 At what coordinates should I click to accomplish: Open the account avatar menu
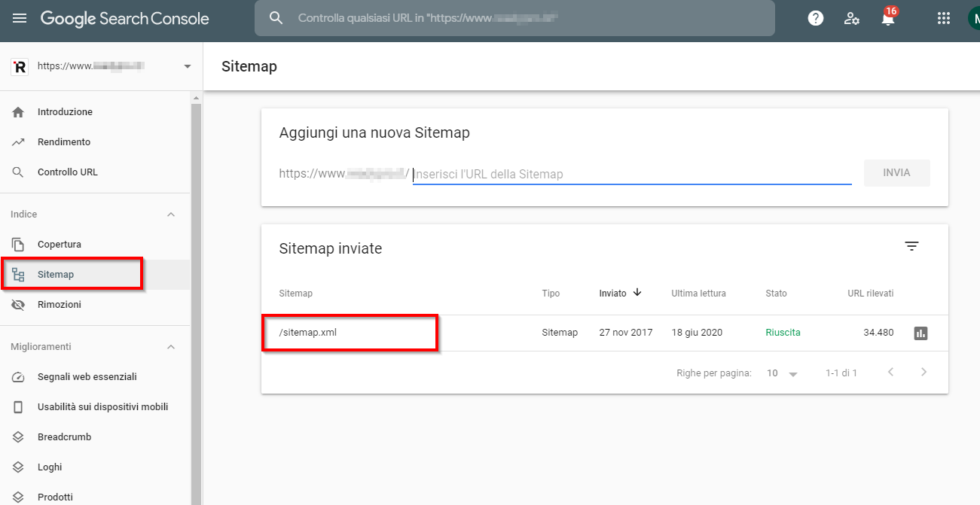(973, 18)
